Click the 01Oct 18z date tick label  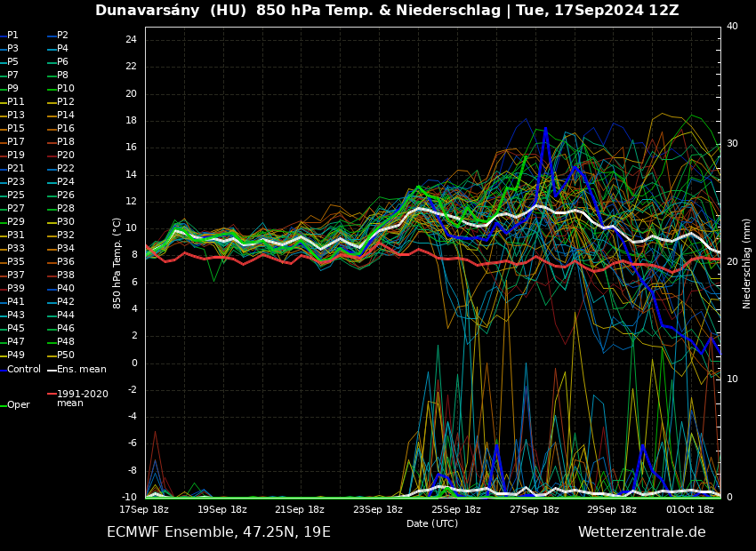pyautogui.click(x=690, y=510)
